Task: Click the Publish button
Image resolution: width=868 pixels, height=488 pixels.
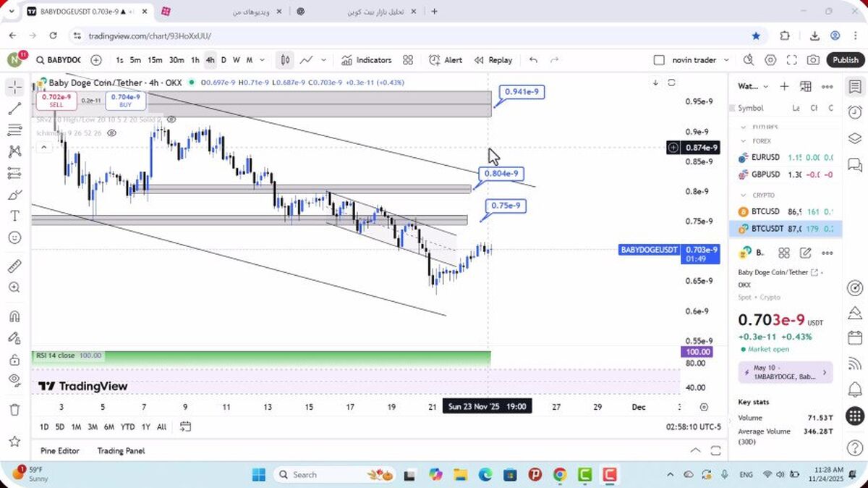Action: click(845, 60)
